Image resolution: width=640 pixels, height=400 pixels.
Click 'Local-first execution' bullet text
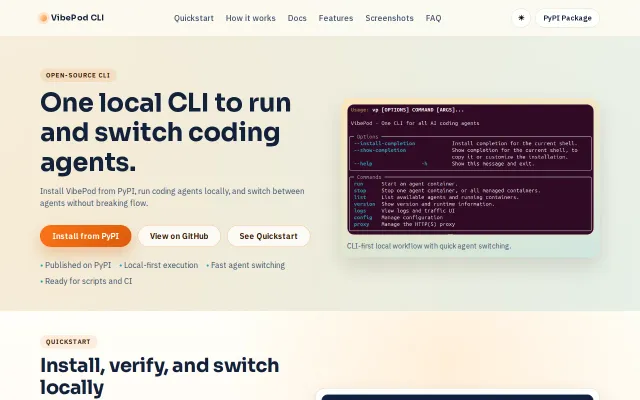tap(161, 265)
